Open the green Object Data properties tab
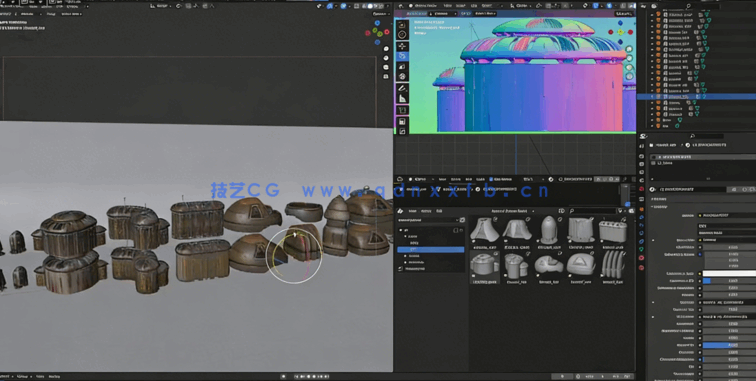This screenshot has width=756, height=381. [x=641, y=249]
